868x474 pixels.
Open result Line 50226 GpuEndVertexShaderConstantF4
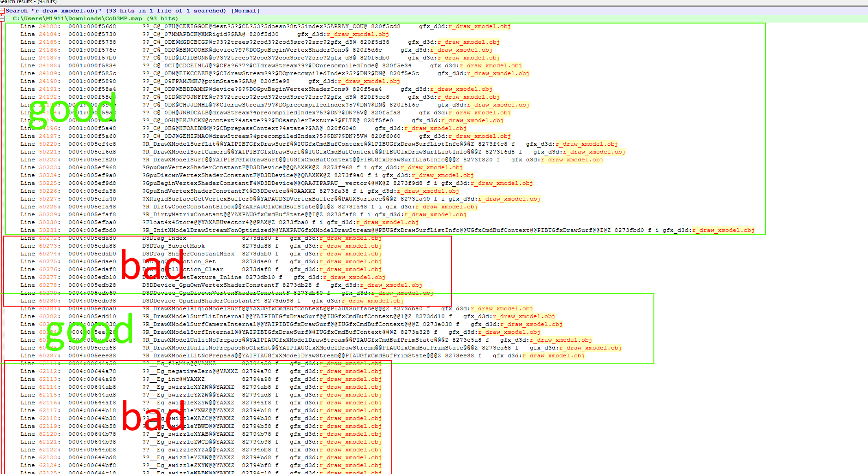pyautogui.click(x=239, y=191)
